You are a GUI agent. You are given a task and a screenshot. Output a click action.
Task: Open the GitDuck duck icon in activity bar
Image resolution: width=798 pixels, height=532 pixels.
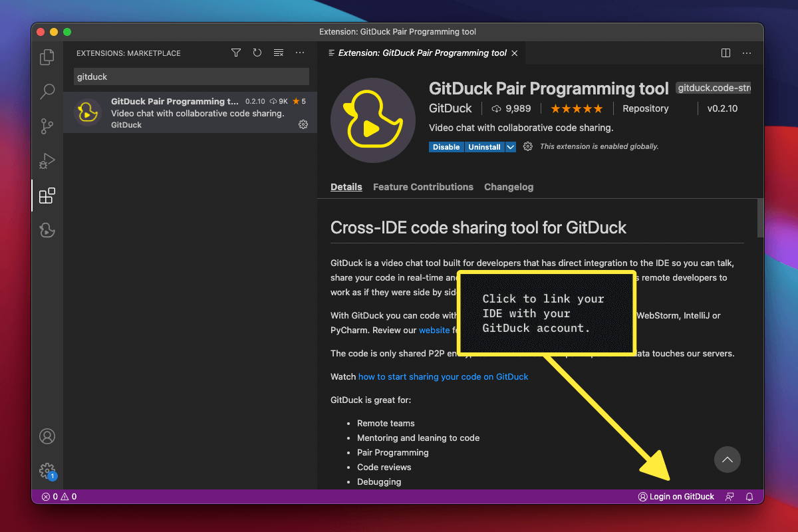tap(47, 230)
